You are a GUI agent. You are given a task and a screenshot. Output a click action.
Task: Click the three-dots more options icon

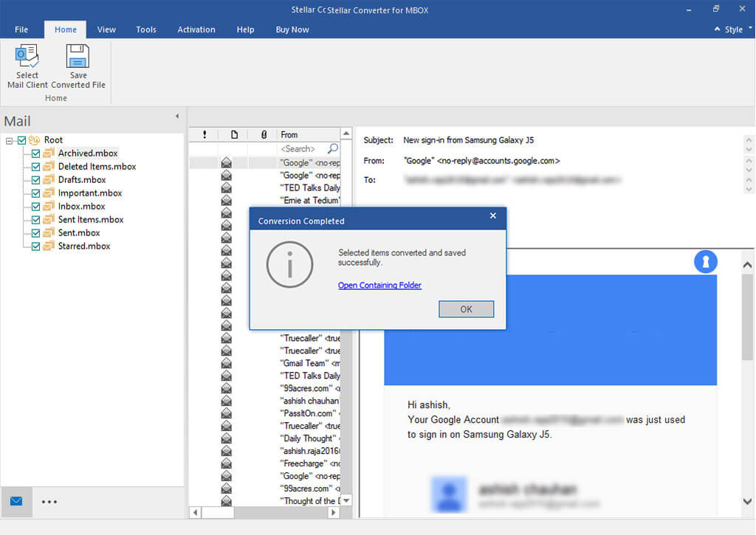[49, 502]
